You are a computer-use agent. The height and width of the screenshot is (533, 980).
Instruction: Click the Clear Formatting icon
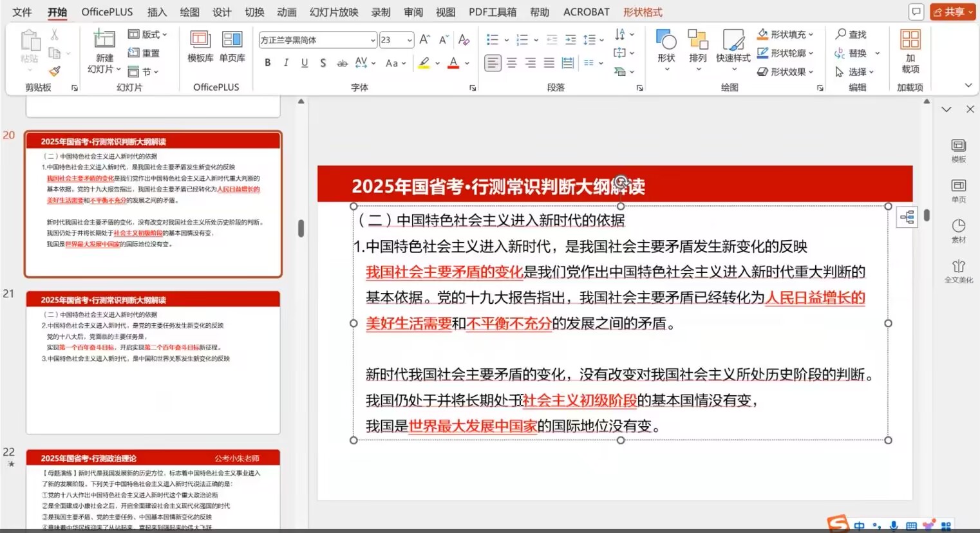tap(464, 40)
